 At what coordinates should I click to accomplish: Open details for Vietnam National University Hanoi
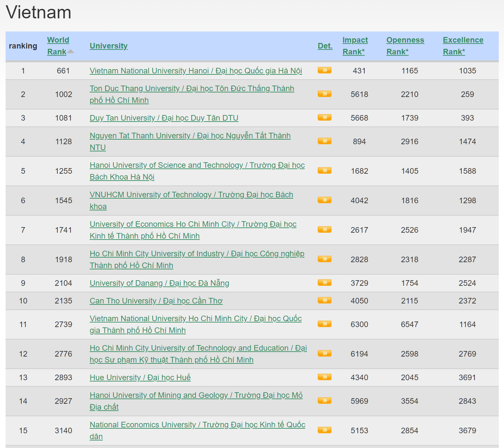[196, 70]
